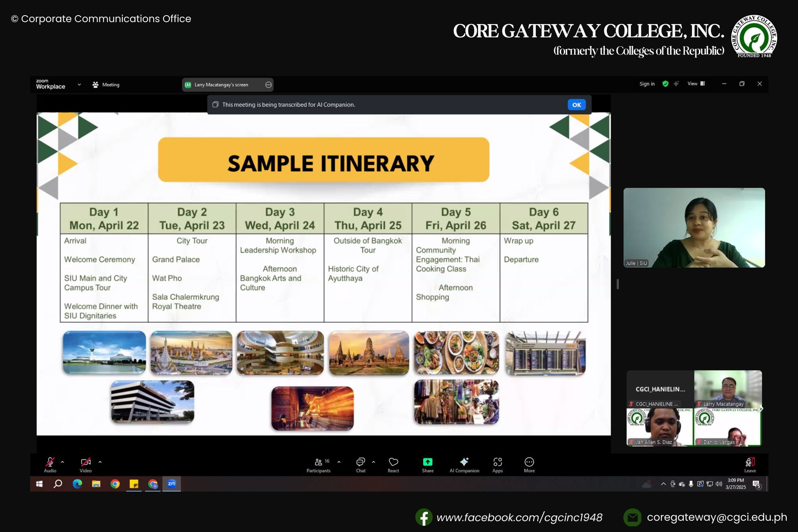Select the green Share screen icon
The image size is (798, 532).
click(427, 462)
